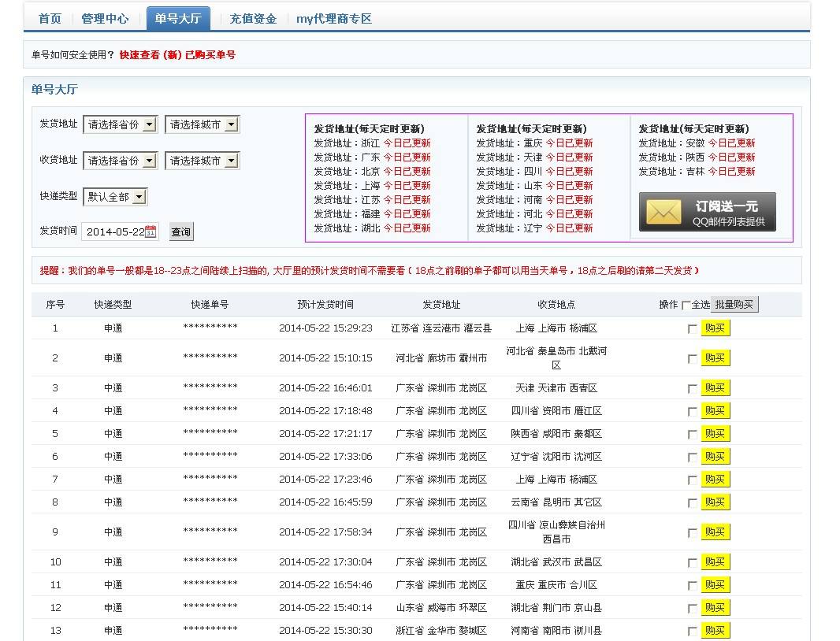Click 今日已更新 next to 发货地址:吉林

(x=732, y=172)
